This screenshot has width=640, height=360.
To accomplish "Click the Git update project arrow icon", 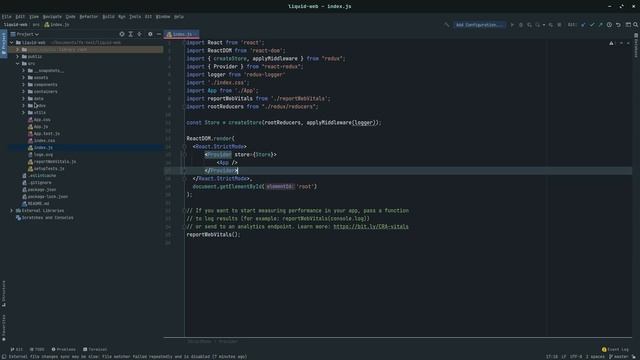I will tap(583, 25).
